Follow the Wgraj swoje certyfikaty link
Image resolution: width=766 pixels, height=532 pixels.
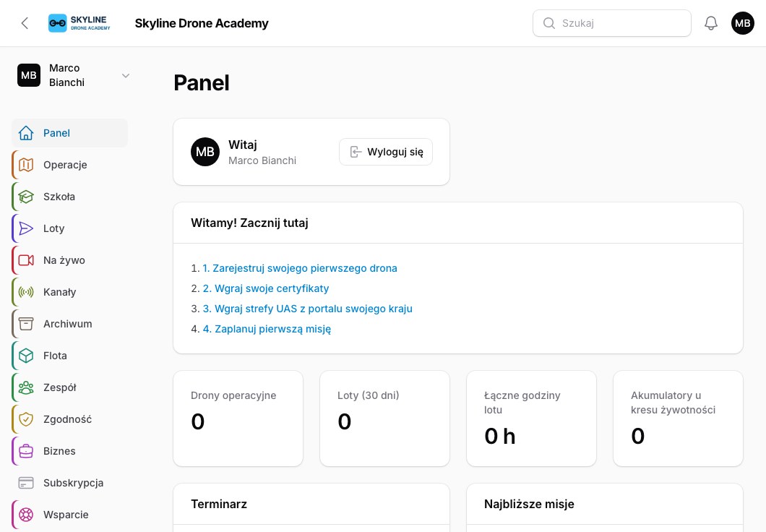pos(266,288)
